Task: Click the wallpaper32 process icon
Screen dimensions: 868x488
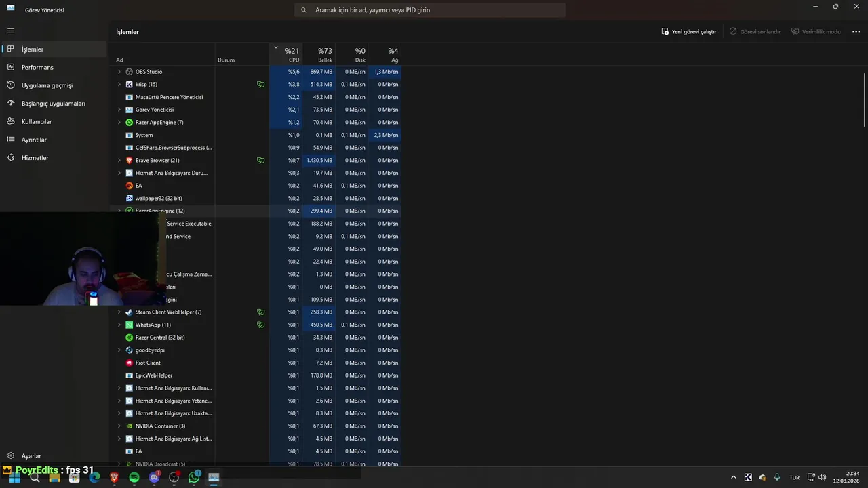Action: click(x=130, y=199)
